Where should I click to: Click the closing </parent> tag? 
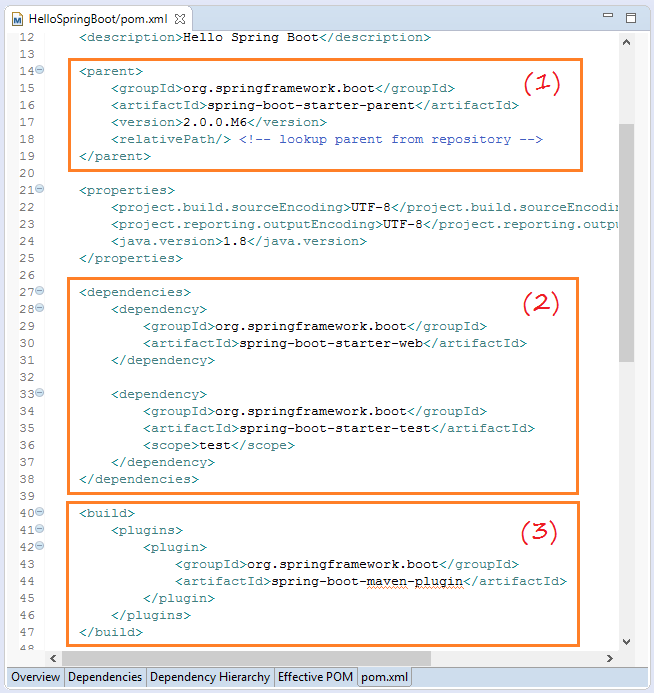click(115, 156)
